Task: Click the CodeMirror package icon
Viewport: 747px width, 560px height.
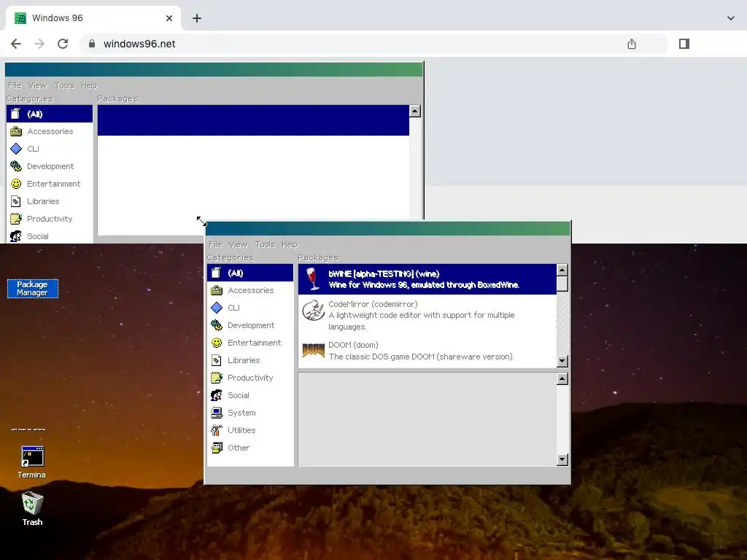Action: click(x=313, y=310)
